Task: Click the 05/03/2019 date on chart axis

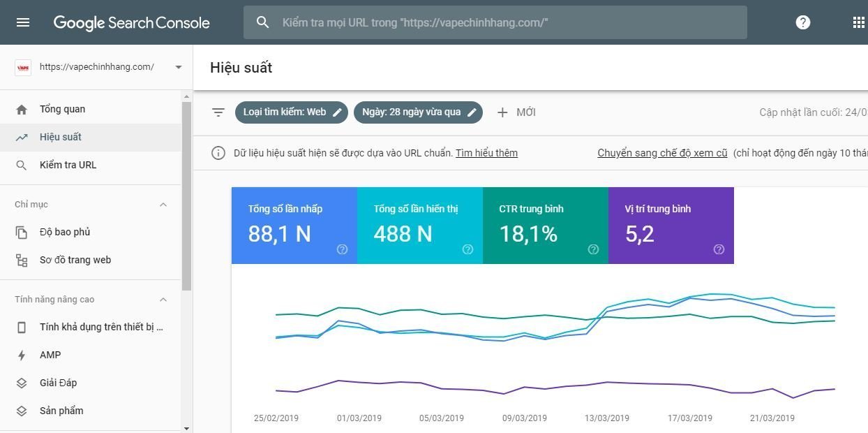Action: click(442, 418)
